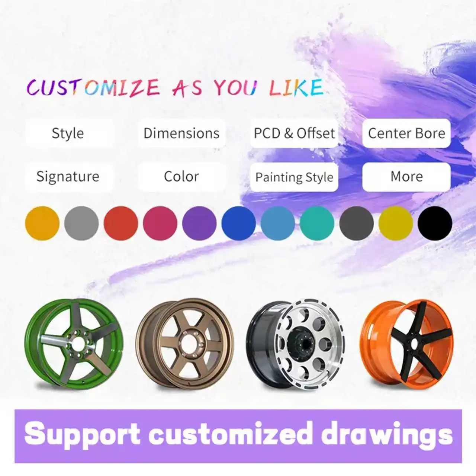The width and height of the screenshot is (476, 476).
Task: Choose the dark blue color swatch
Action: coord(238,223)
